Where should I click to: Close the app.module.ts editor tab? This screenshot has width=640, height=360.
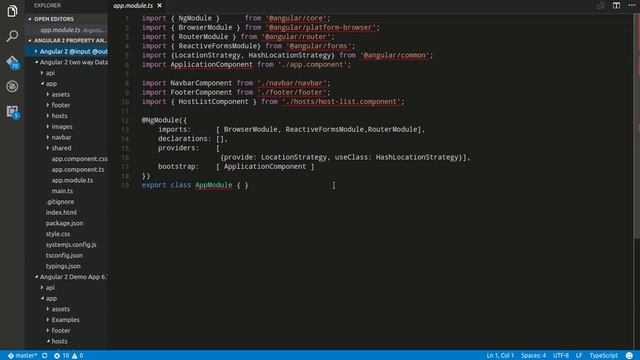160,5
